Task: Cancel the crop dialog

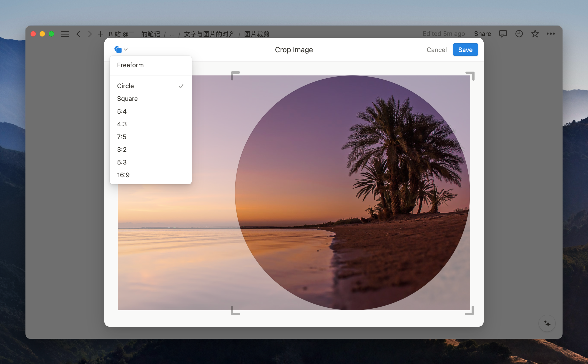Action: (437, 50)
